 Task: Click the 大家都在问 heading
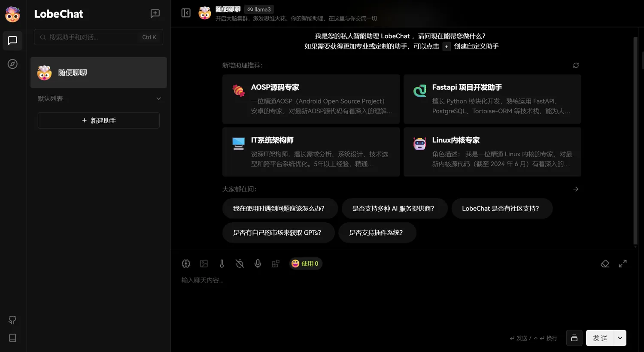coord(239,189)
